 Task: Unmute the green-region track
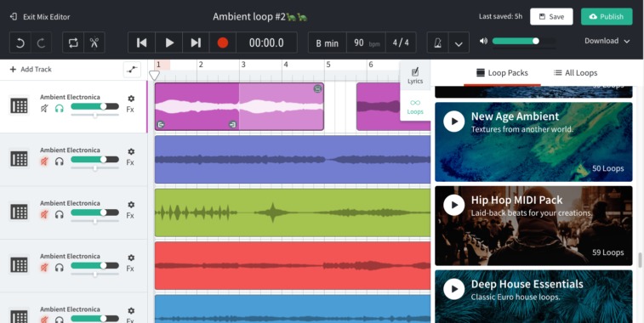tap(44, 214)
